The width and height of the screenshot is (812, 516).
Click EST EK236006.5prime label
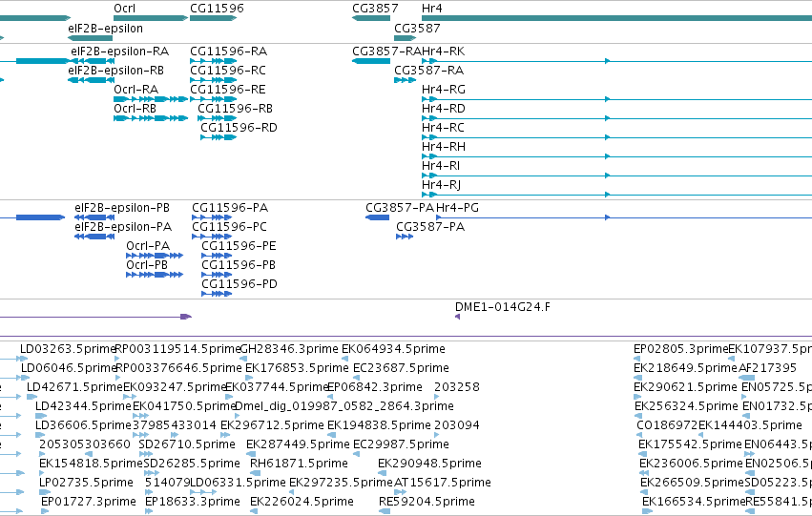691,464
